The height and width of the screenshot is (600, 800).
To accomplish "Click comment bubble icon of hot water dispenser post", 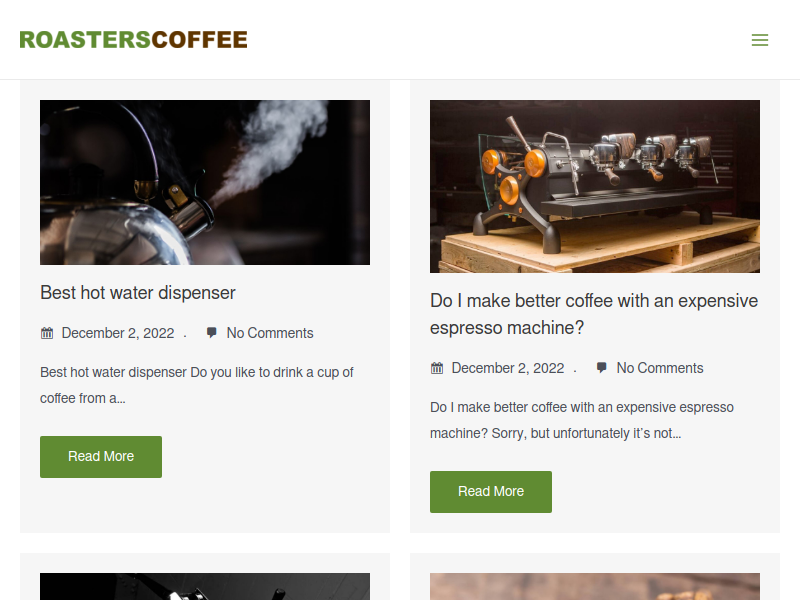I will click(211, 333).
